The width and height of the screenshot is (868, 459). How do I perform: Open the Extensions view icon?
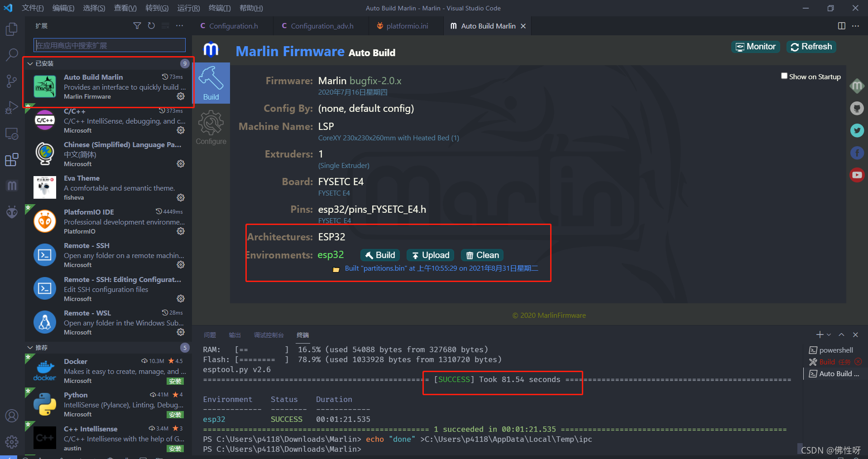pos(11,160)
